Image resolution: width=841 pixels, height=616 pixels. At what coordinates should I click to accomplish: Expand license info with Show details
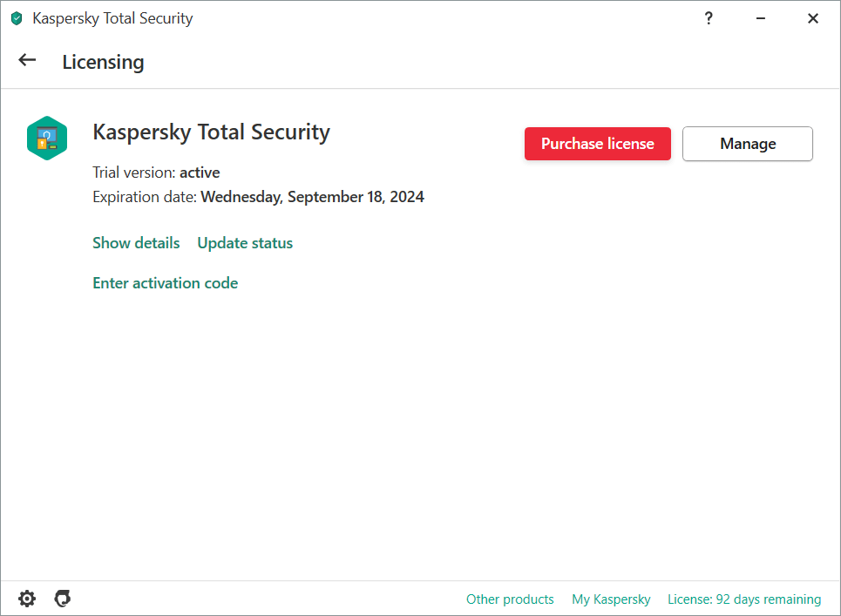(x=136, y=243)
